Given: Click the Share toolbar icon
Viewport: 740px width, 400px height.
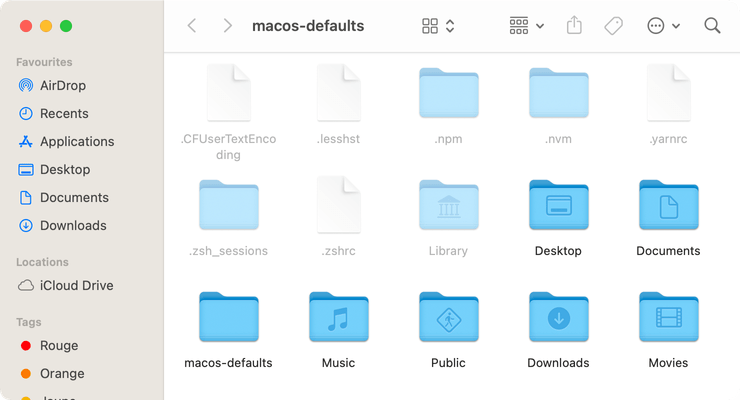Looking at the screenshot, I should tap(574, 25).
